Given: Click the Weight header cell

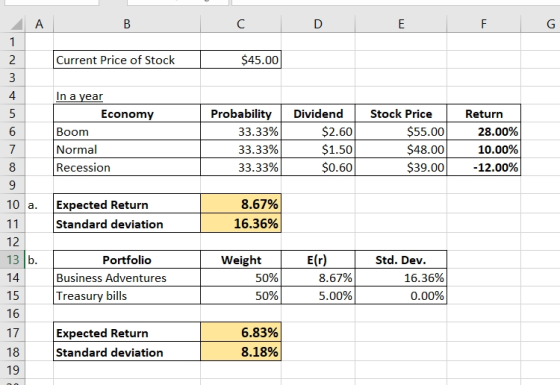Looking at the screenshot, I should (241, 260).
